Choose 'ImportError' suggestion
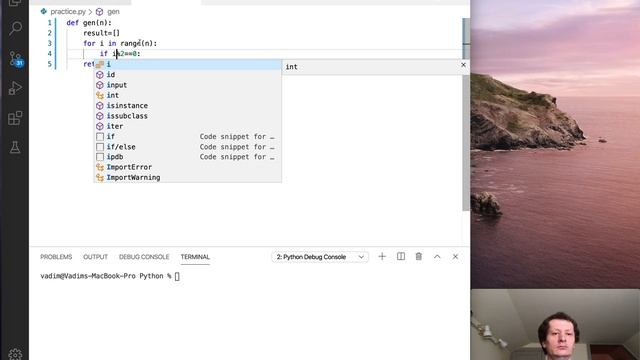Screen dimensions: 640x360 coord(188,167)
